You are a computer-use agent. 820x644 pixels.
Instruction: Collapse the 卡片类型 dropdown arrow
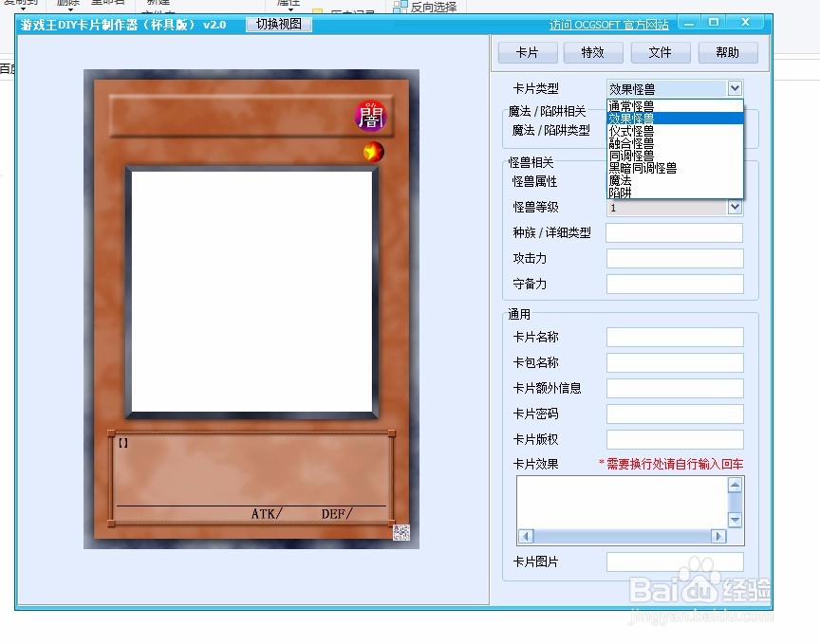735,88
